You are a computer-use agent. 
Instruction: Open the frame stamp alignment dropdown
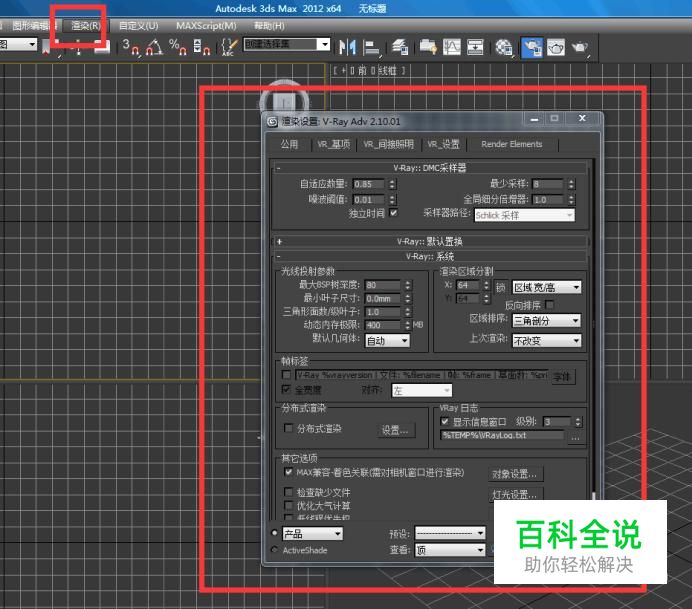422,391
